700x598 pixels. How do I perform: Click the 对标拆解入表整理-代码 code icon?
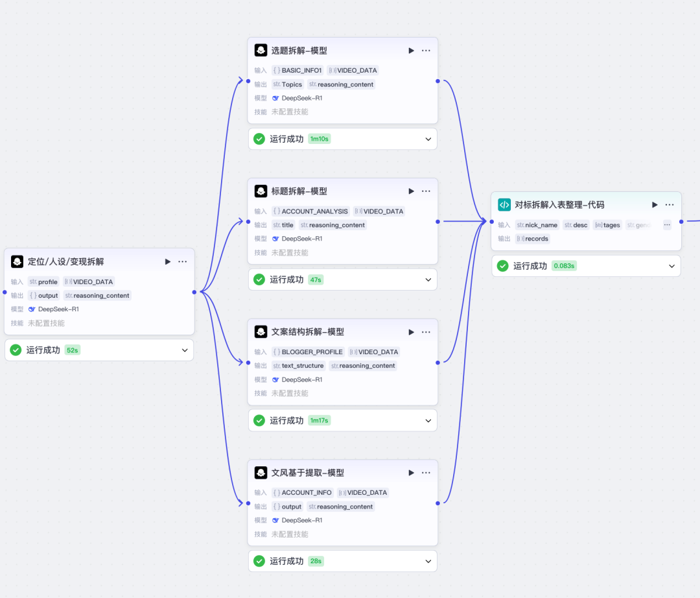pos(504,205)
